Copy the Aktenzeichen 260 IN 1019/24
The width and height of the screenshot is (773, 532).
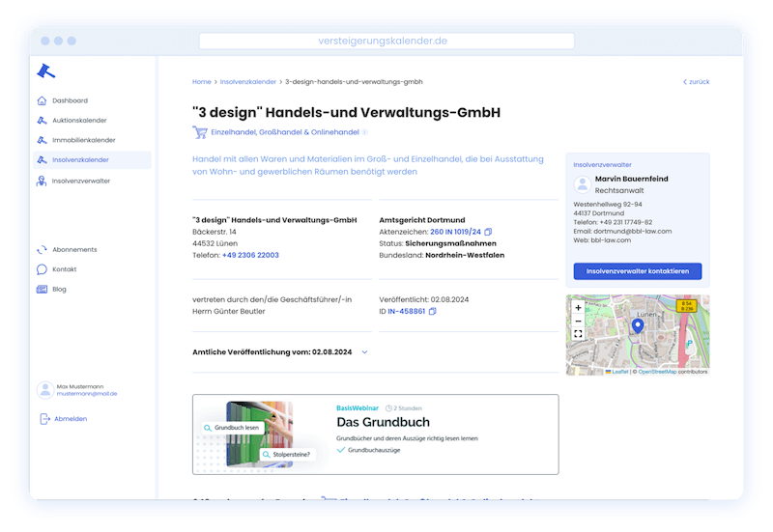coord(488,232)
